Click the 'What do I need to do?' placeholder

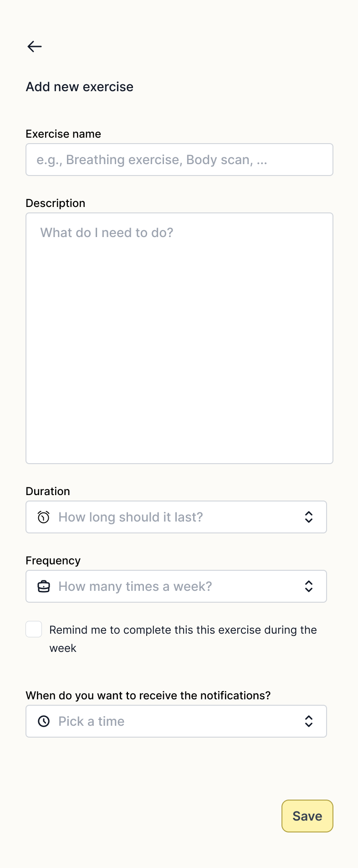(106, 232)
